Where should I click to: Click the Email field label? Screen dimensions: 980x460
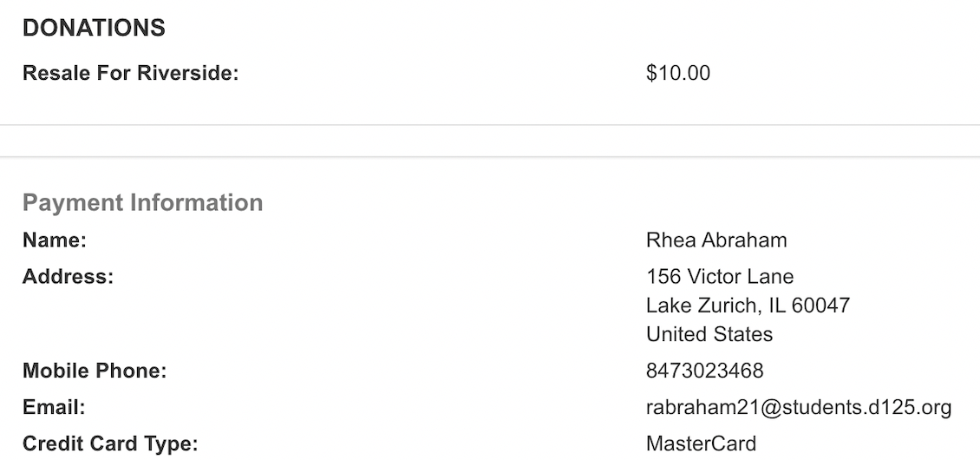coord(54,408)
